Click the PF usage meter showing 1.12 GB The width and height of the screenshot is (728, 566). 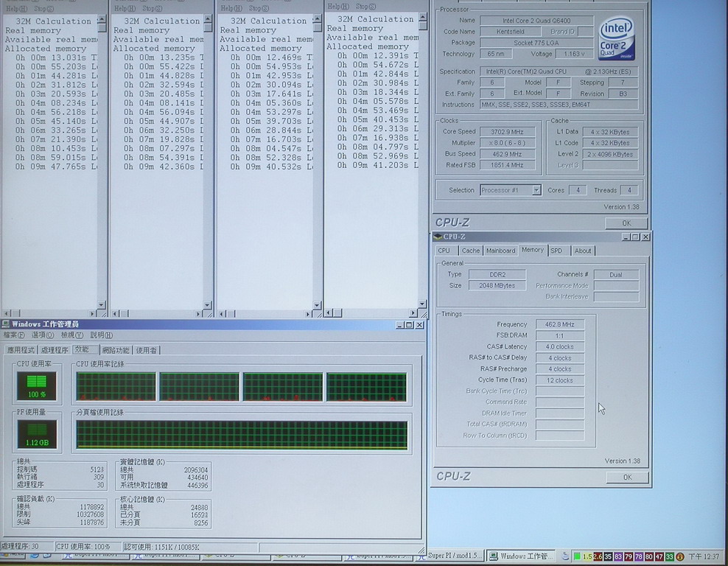click(x=37, y=434)
